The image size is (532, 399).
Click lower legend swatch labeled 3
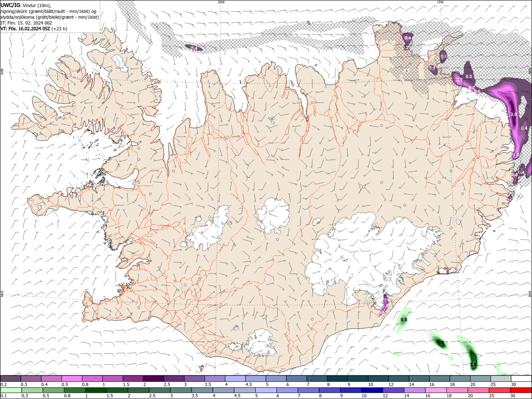(x=180, y=390)
